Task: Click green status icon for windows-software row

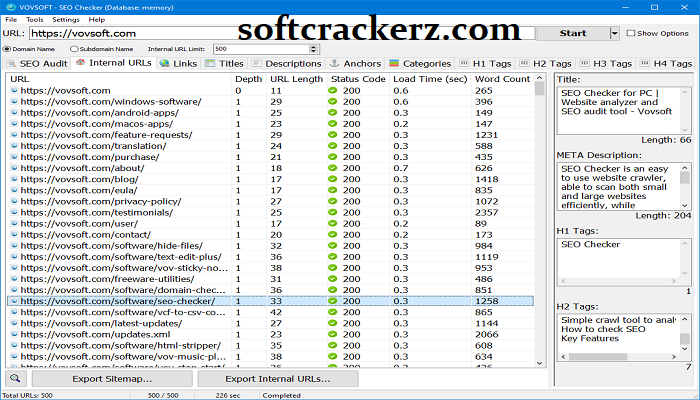Action: click(333, 101)
